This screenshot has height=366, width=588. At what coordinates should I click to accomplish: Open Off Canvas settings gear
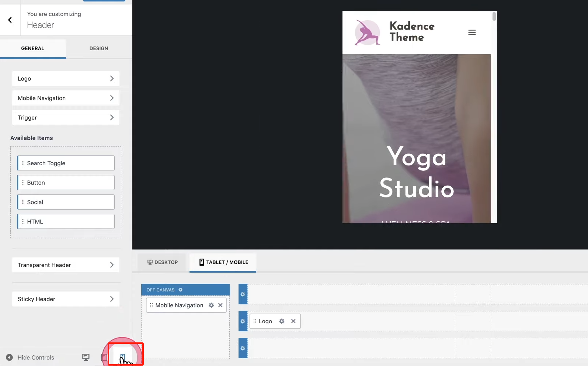point(180,290)
